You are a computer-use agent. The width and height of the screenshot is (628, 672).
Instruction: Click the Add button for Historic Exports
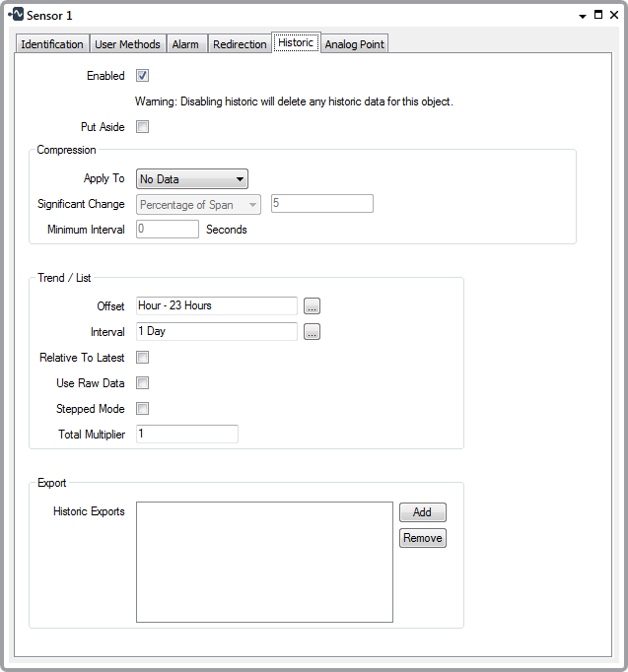tap(422, 512)
